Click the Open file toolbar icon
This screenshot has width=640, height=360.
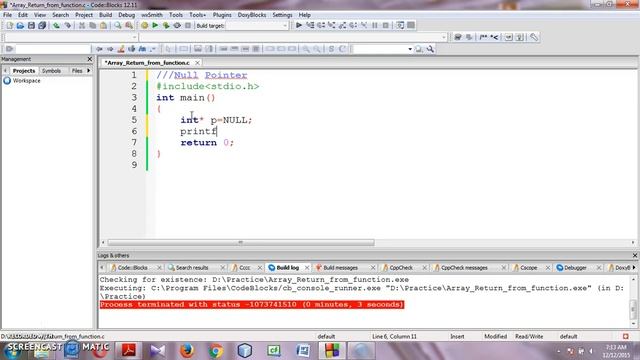tap(20, 25)
